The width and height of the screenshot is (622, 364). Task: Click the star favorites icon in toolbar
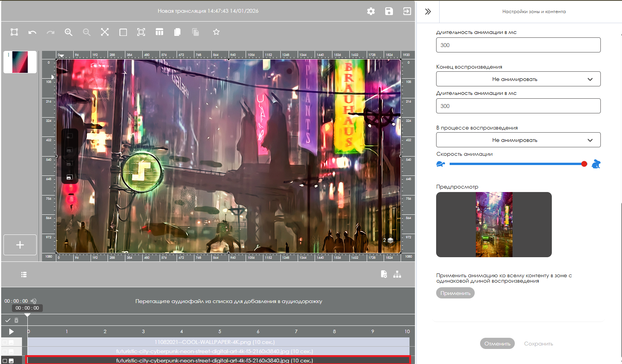point(216,32)
